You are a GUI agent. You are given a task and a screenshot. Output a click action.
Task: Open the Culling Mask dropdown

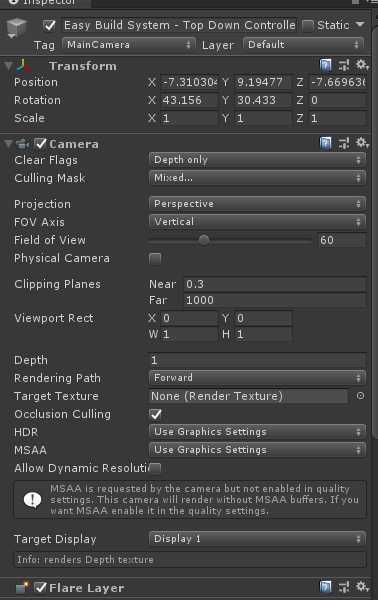257,178
